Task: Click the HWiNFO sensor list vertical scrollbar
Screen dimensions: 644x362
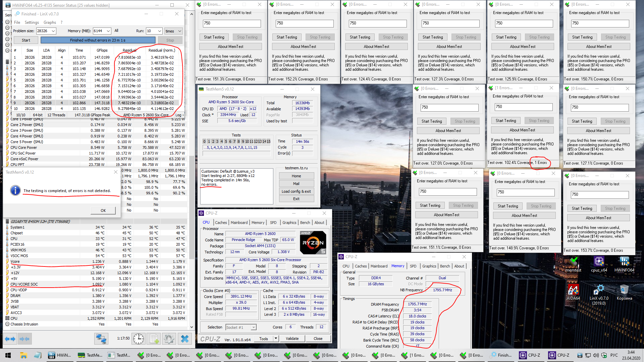Action: [x=192, y=208]
